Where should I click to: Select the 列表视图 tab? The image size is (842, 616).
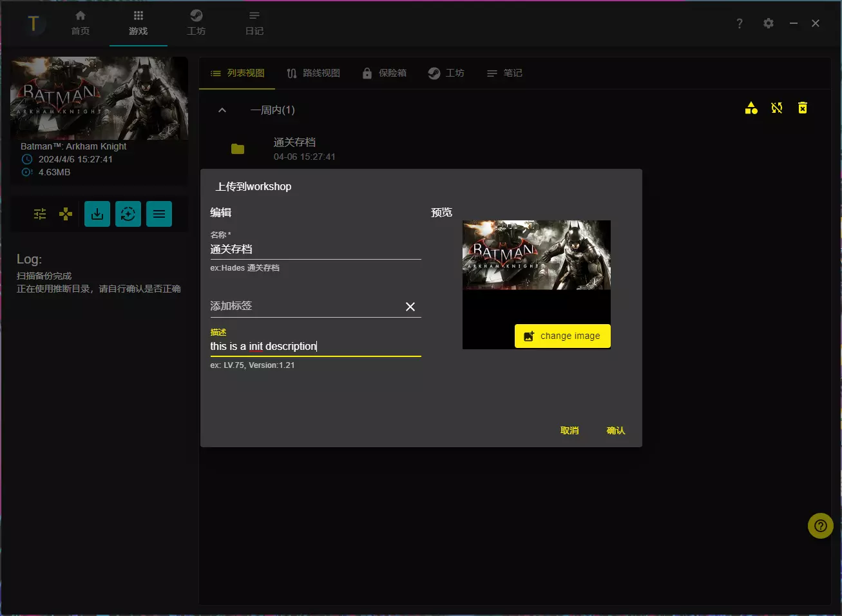click(x=237, y=73)
